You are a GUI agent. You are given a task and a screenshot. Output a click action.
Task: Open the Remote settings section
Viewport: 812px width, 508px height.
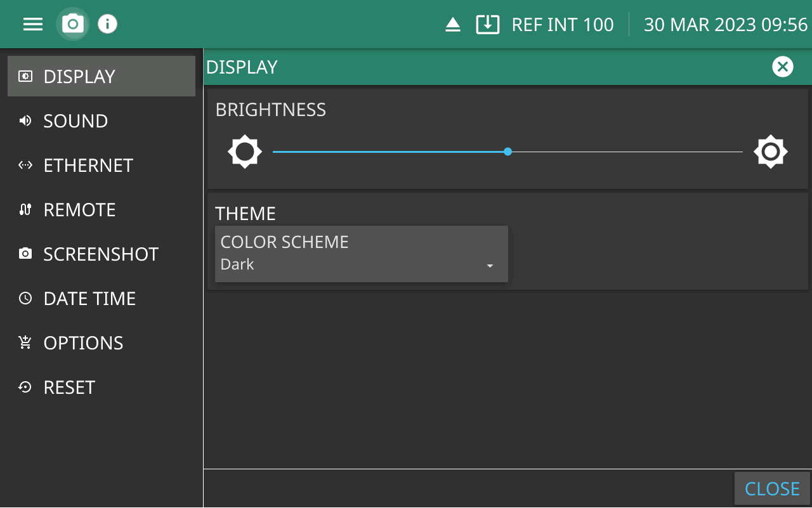(x=79, y=210)
